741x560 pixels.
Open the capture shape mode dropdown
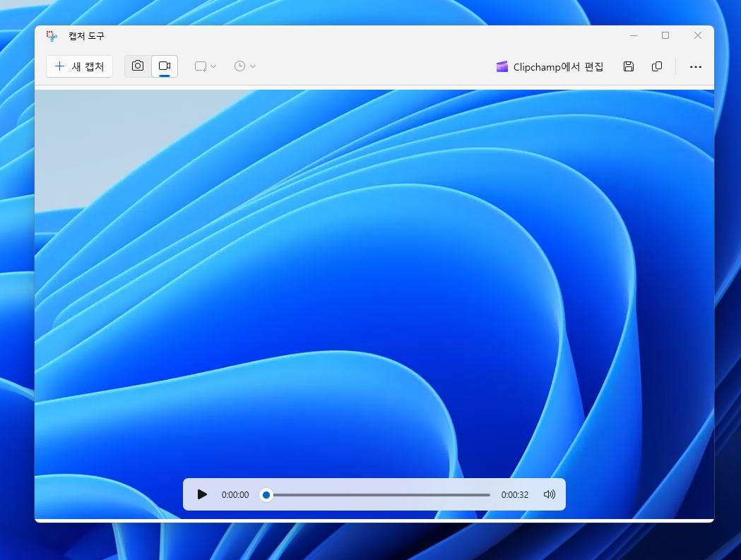click(x=206, y=66)
